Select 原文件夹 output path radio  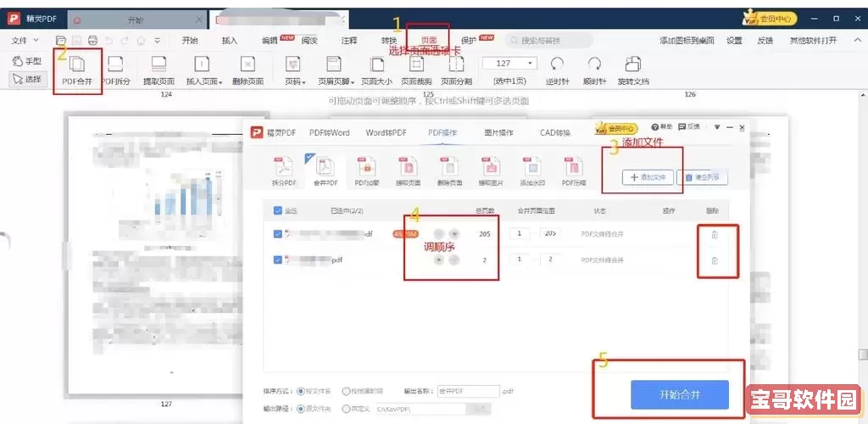(x=301, y=409)
